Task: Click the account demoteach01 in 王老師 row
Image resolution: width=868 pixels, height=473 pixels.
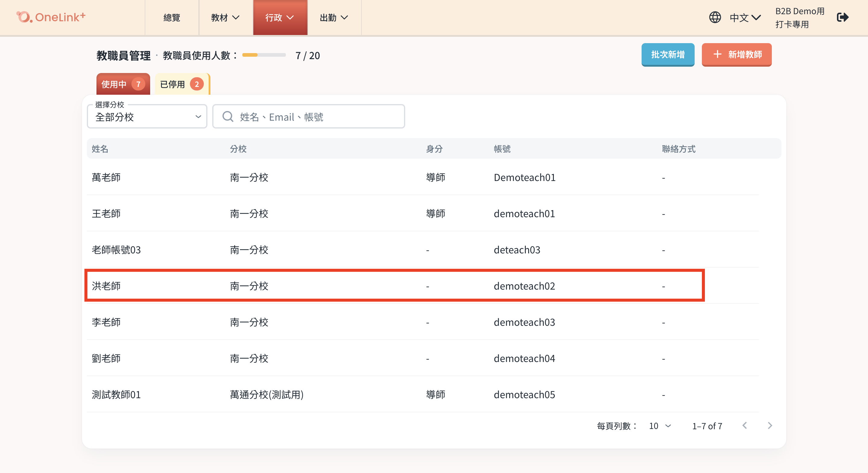Action: (x=524, y=213)
